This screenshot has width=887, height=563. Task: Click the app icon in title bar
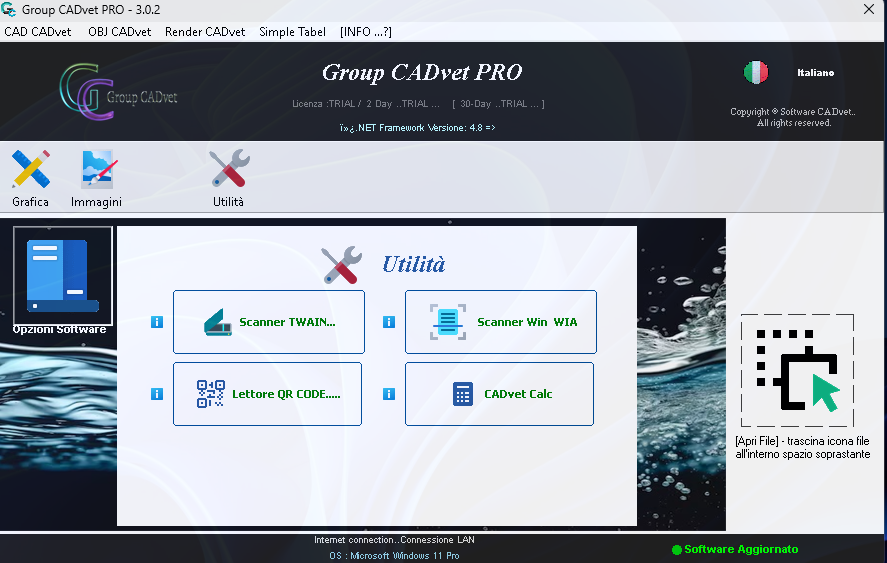click(x=8, y=9)
